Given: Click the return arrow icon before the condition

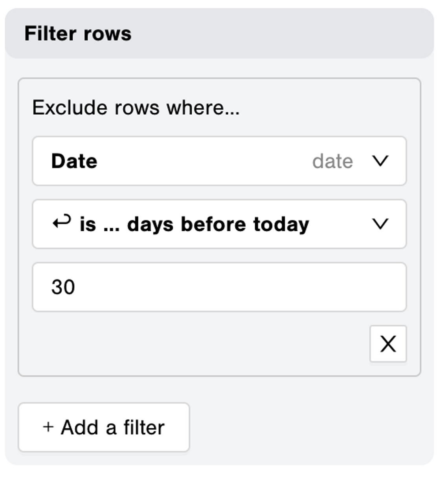Looking at the screenshot, I should point(61,222).
